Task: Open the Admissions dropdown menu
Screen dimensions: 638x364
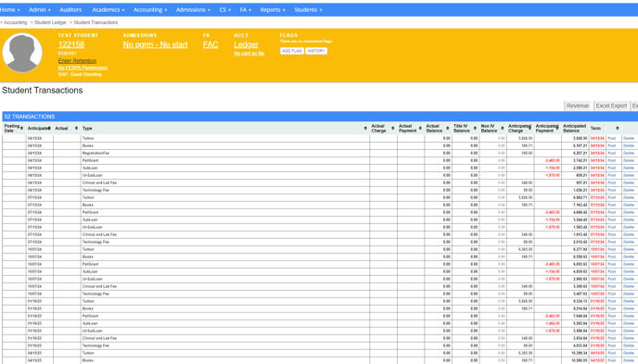Action: click(193, 10)
